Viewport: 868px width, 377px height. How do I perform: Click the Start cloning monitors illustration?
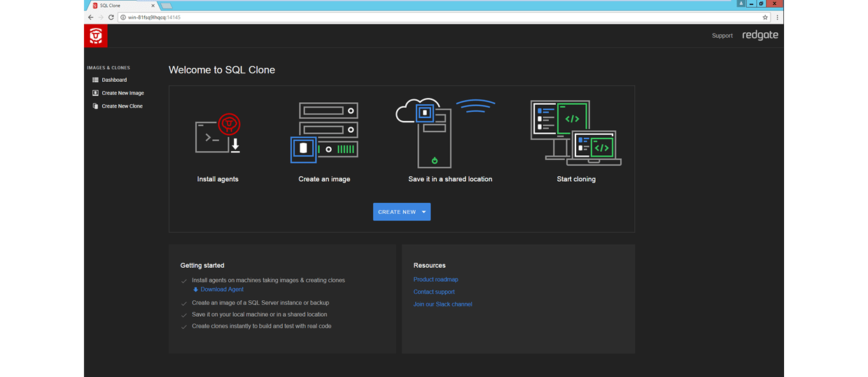click(x=576, y=133)
